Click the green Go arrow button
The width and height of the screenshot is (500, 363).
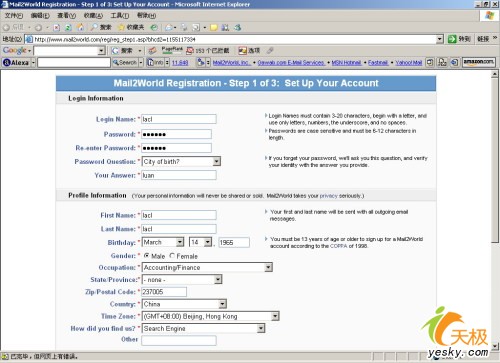click(452, 39)
